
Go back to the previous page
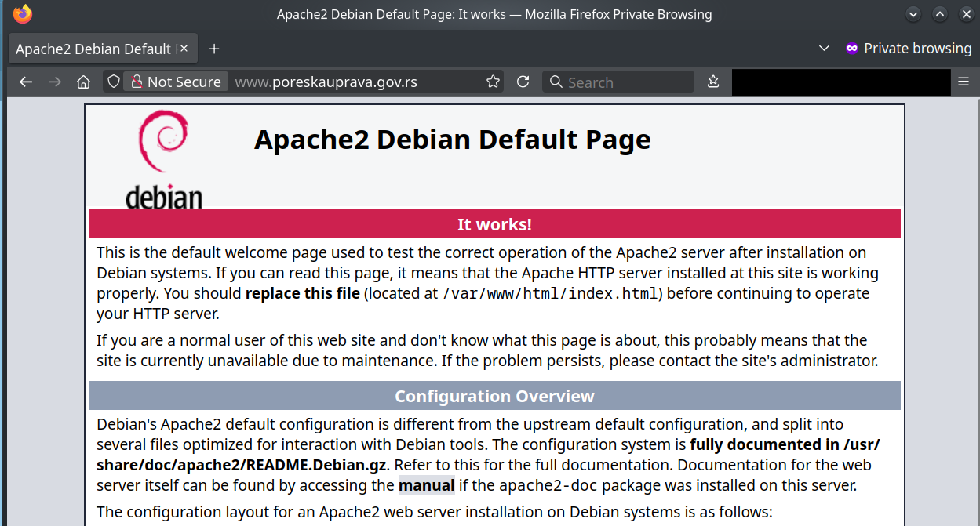click(26, 82)
